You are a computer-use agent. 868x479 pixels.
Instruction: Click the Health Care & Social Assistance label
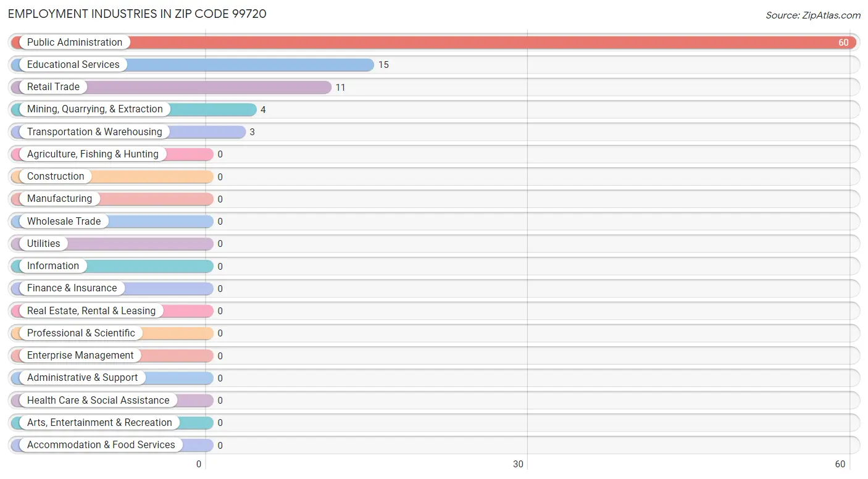tap(98, 400)
